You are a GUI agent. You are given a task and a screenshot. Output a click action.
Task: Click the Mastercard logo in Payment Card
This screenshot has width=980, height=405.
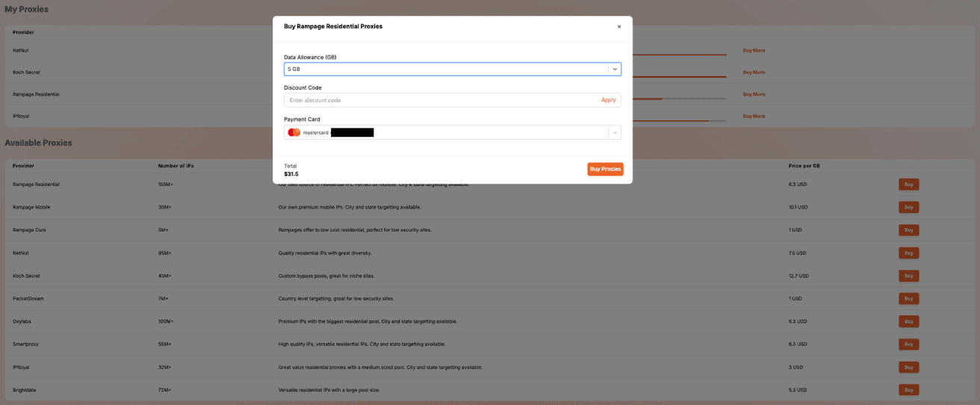pyautogui.click(x=294, y=132)
